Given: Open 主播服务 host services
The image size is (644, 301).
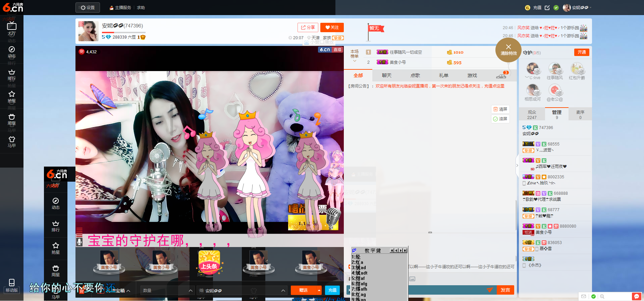Looking at the screenshot, I should click(120, 8).
